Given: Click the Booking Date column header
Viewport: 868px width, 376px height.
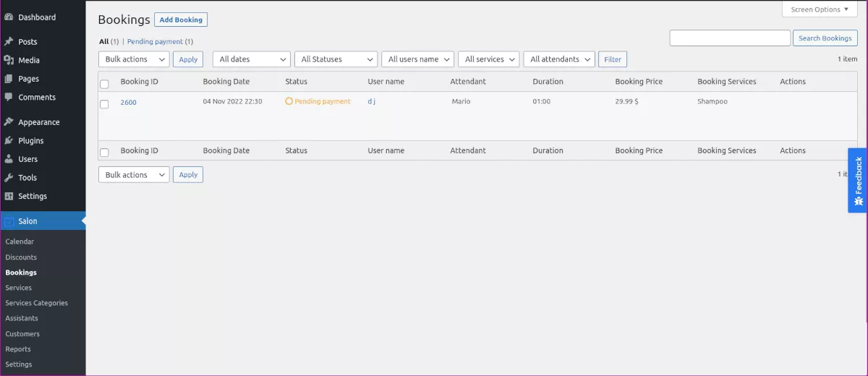Looking at the screenshot, I should [x=226, y=82].
